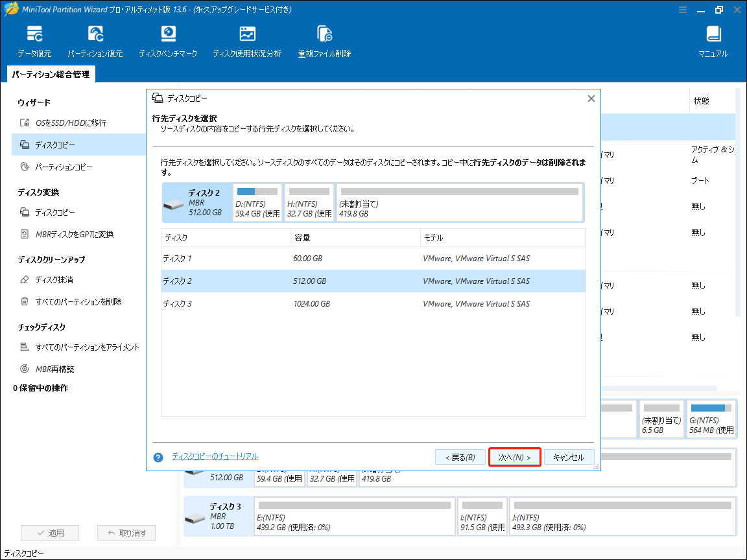Click the 適用 button
747x560 pixels.
point(50,533)
